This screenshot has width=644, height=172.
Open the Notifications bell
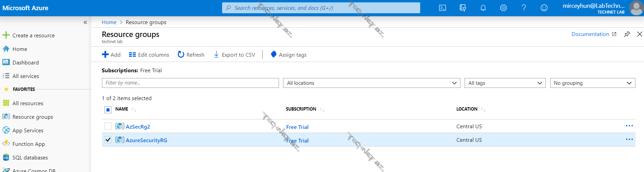(483, 8)
